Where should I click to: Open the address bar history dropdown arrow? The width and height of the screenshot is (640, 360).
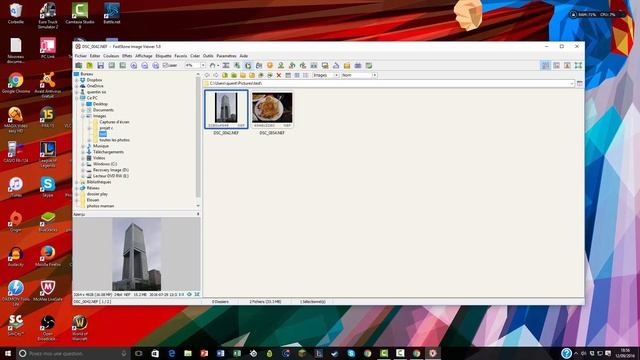571,83
